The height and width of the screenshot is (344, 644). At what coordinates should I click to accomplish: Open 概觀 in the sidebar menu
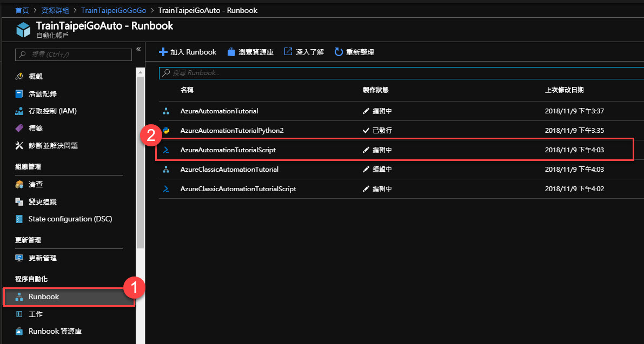36,76
